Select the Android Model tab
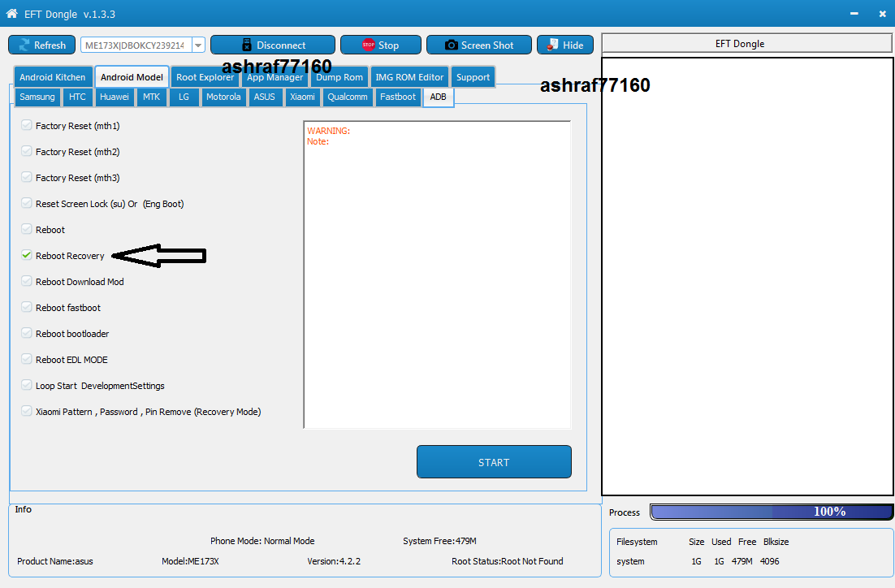895x588 pixels. pos(132,77)
